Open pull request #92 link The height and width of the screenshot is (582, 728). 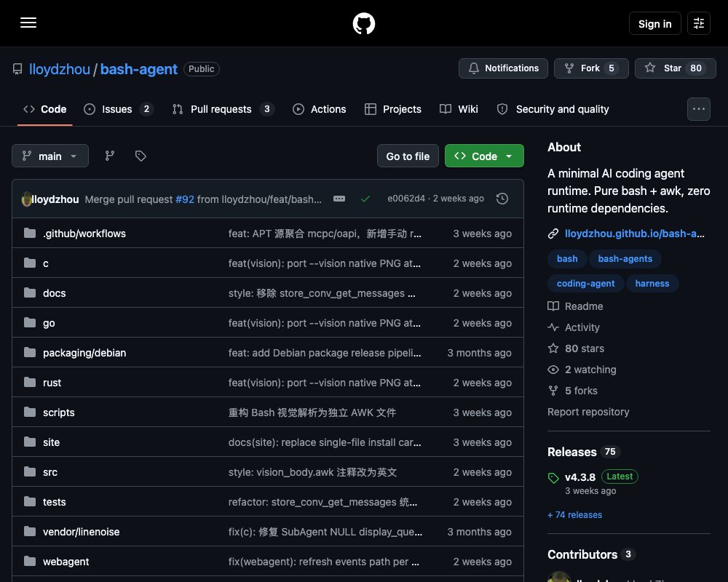(185, 199)
